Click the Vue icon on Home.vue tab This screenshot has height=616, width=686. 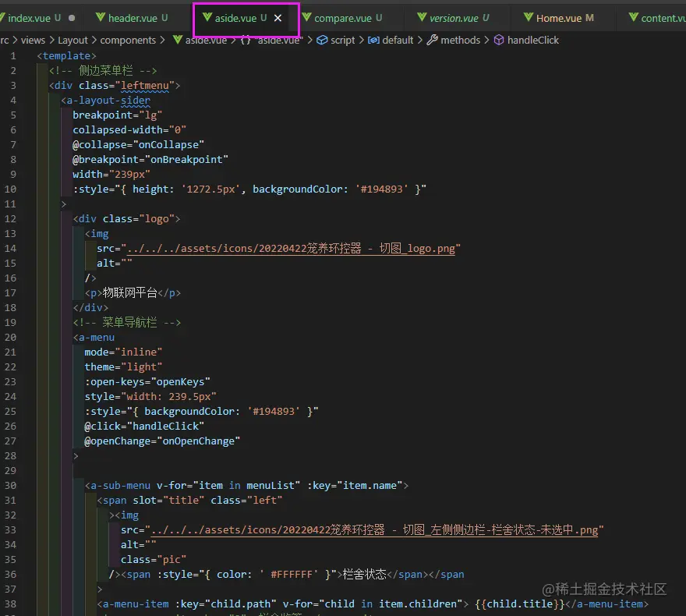[529, 17]
